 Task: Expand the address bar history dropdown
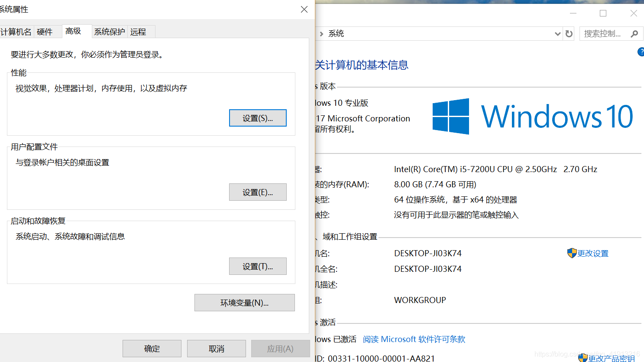(558, 34)
